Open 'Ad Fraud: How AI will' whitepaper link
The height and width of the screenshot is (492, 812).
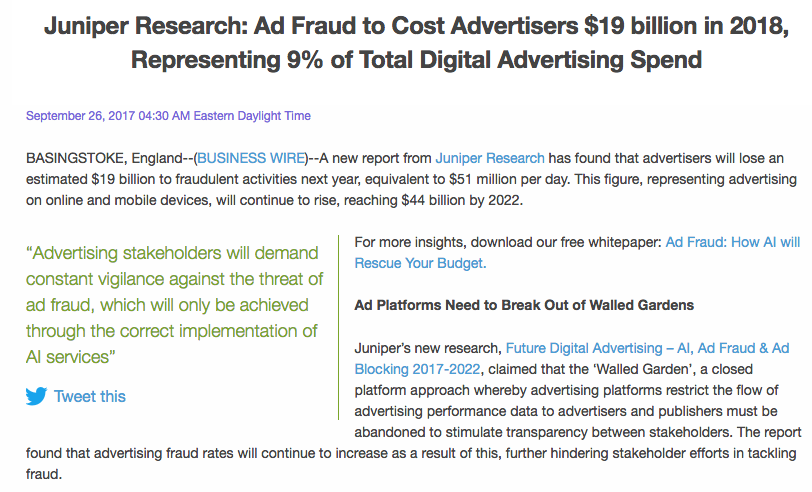(x=733, y=242)
